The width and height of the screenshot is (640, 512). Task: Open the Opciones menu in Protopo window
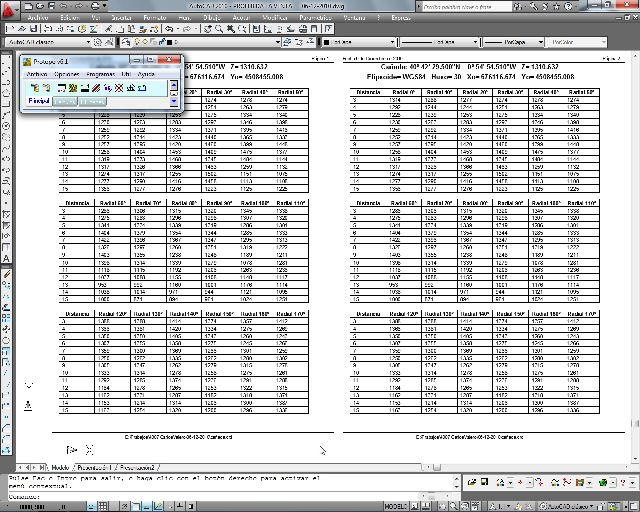coord(66,74)
